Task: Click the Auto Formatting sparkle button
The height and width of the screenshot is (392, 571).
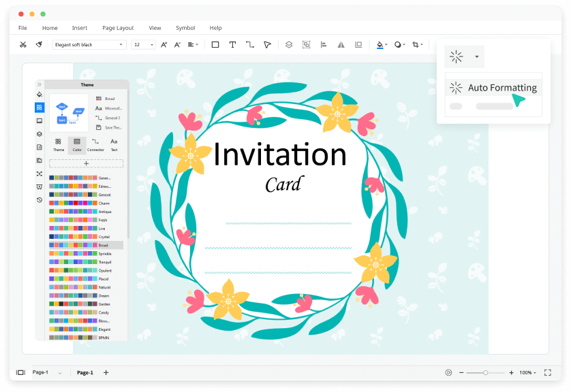Action: 457,56
